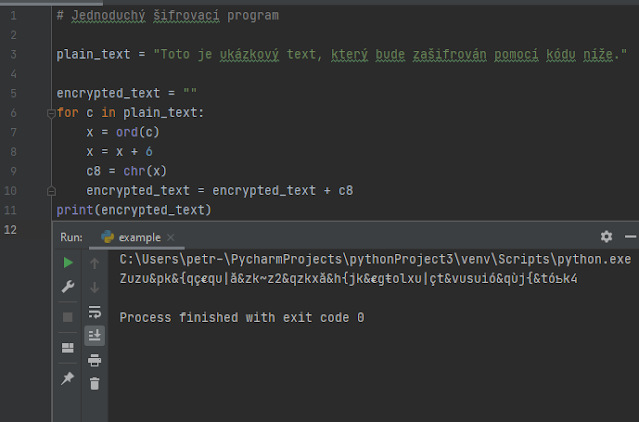639x422 pixels.
Task: Click the Up the stack trace arrow
Action: coord(95,264)
